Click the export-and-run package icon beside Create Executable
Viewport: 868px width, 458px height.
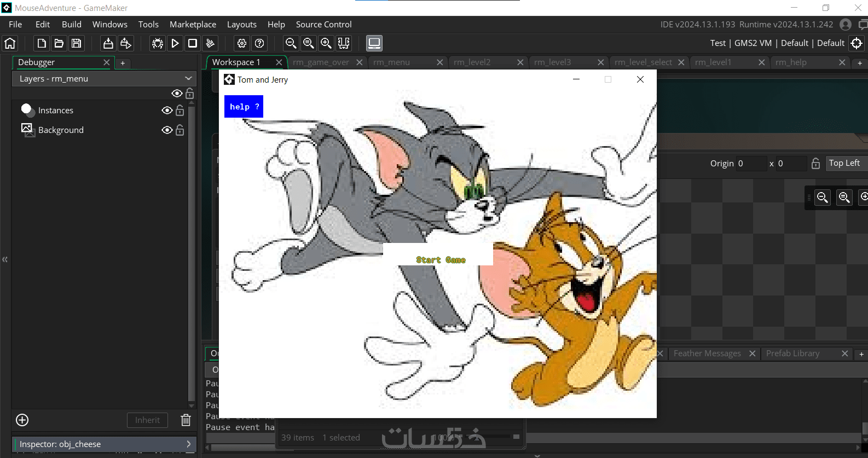point(126,43)
